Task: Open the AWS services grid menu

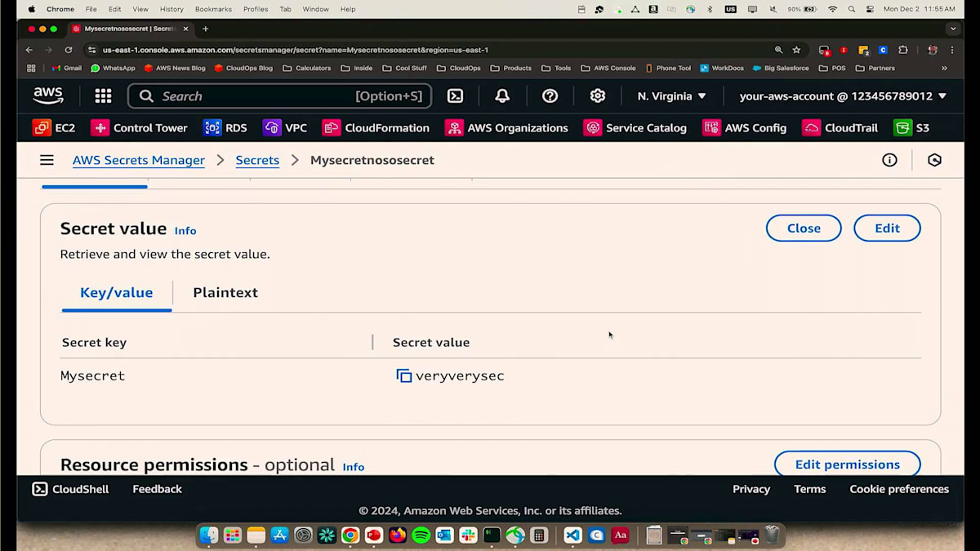Action: pos(103,96)
